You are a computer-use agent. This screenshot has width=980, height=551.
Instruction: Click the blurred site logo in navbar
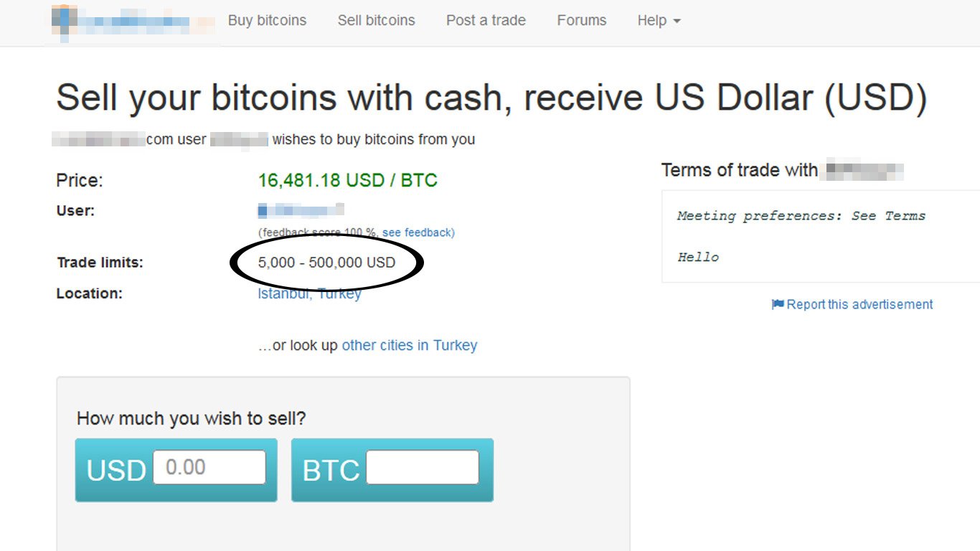(x=133, y=22)
